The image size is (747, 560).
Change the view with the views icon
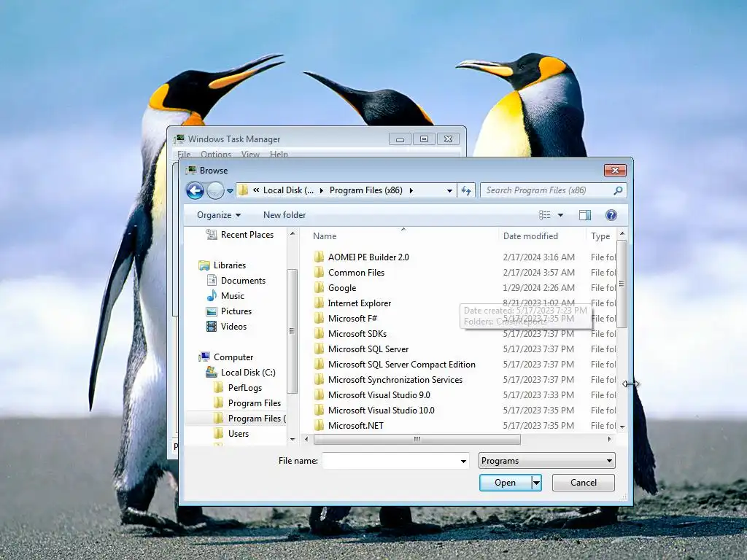tap(544, 215)
